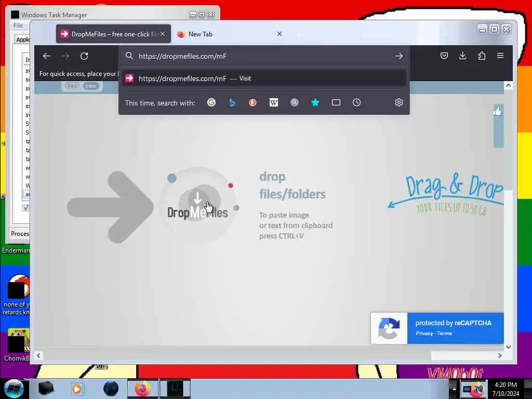Search this time with Google
The width and height of the screenshot is (532, 399).
click(x=211, y=102)
